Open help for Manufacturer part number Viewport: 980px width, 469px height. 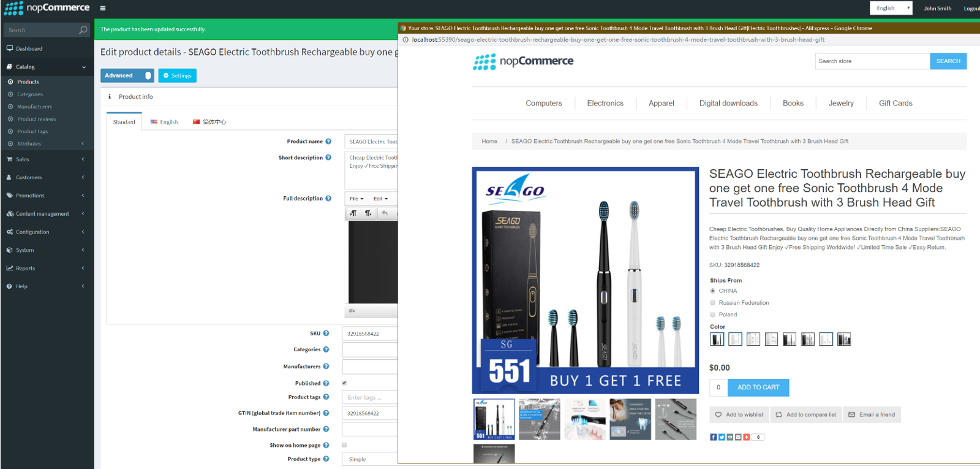coord(326,429)
